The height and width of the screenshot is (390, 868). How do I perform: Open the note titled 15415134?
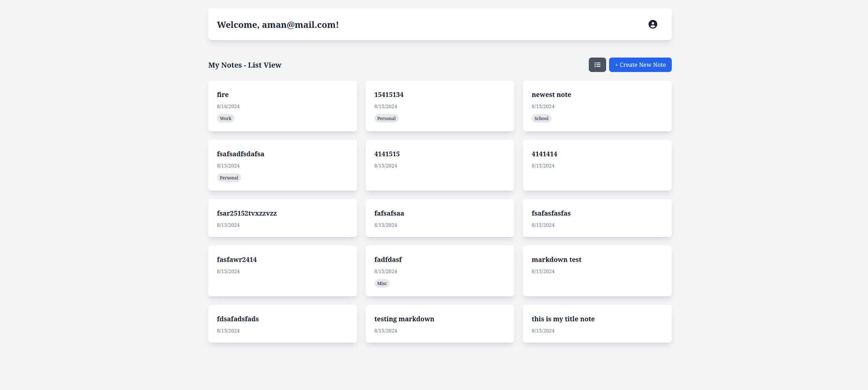pyautogui.click(x=440, y=106)
